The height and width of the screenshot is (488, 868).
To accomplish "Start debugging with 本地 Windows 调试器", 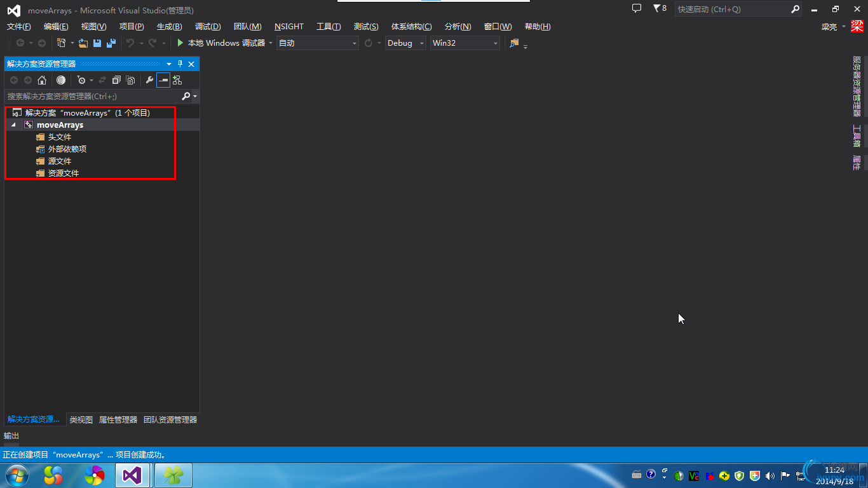I will (221, 43).
